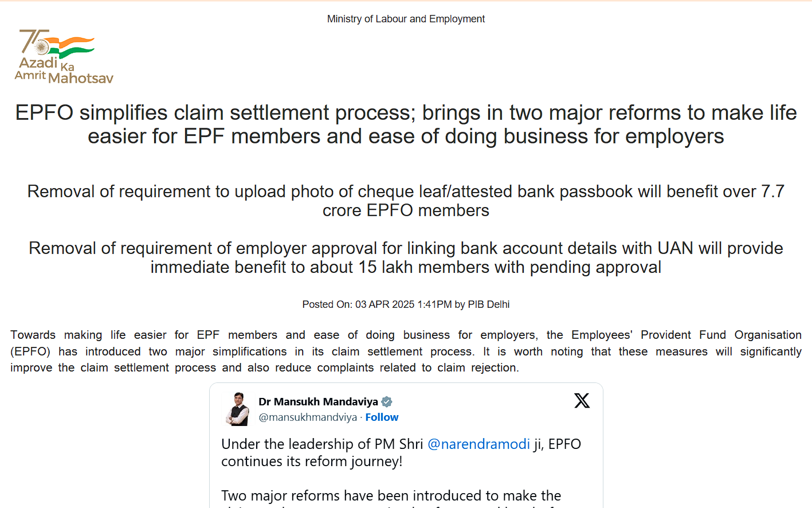
Task: Click the Ministry of Labour and Employment header
Action: pos(406,18)
